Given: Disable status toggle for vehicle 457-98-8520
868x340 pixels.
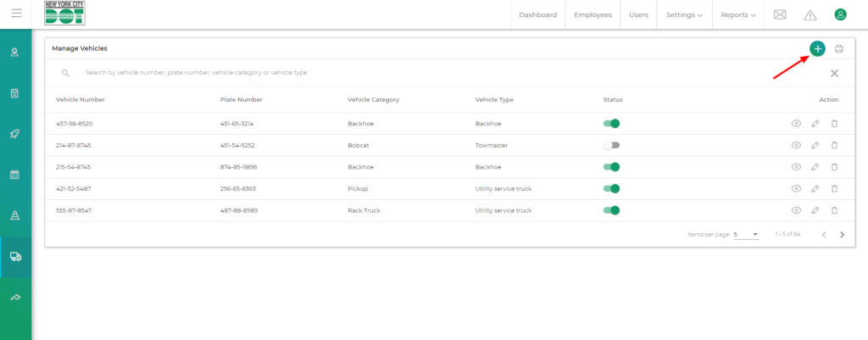Looking at the screenshot, I should point(611,124).
